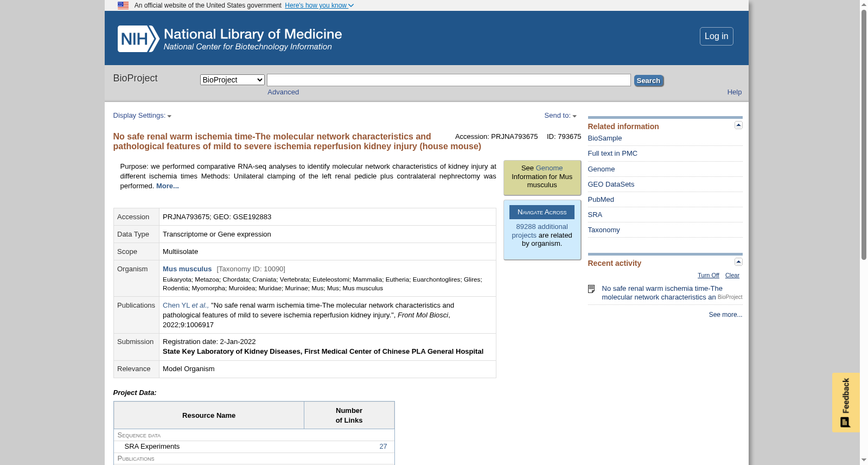The height and width of the screenshot is (465, 868).
Task: Click the page scrollbar thumb
Action: pos(864,135)
